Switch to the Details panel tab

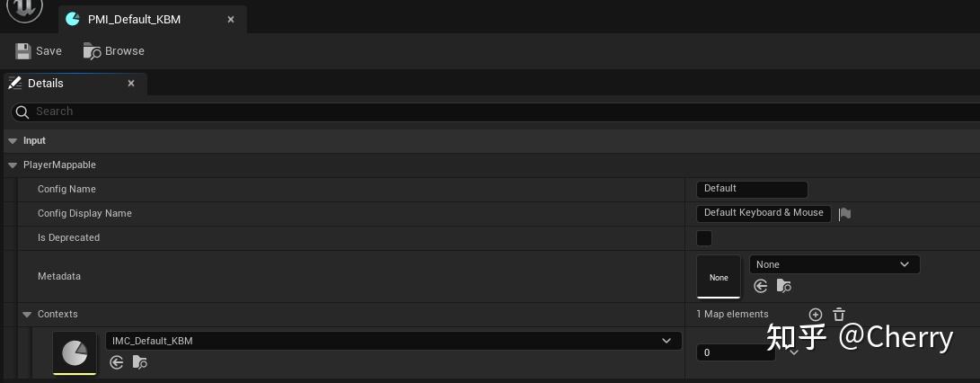coord(45,84)
